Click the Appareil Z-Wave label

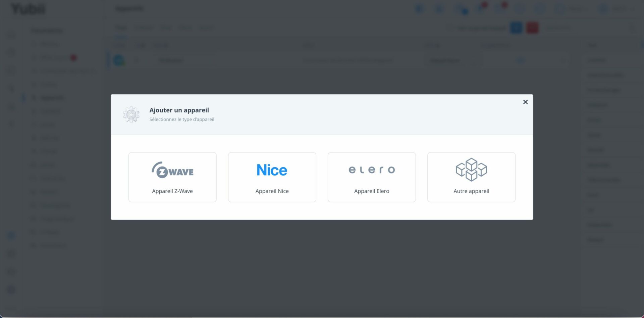172,191
